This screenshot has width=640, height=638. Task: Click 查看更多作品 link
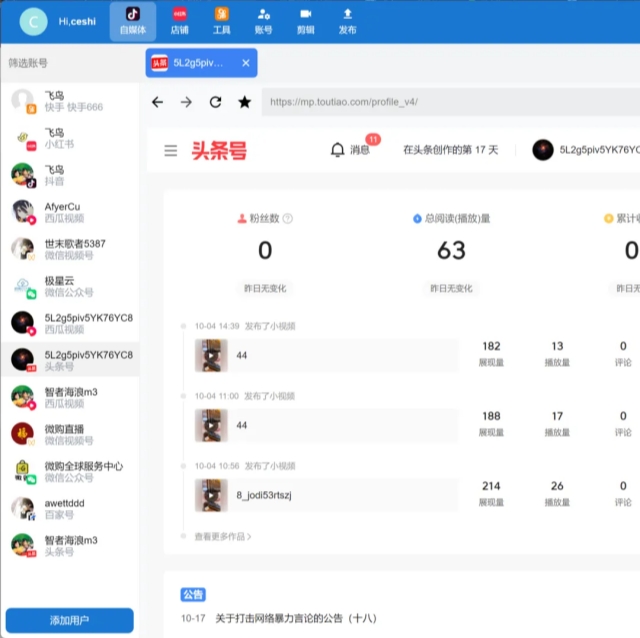(223, 536)
